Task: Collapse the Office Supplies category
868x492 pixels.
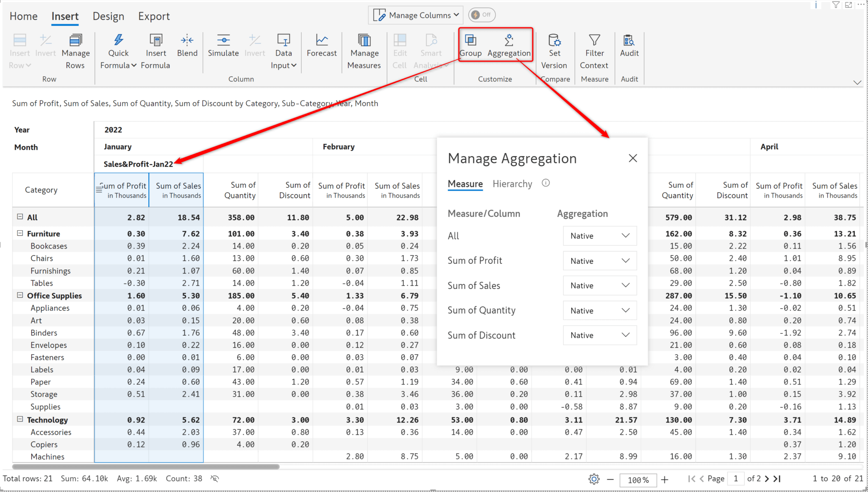Action: (20, 295)
